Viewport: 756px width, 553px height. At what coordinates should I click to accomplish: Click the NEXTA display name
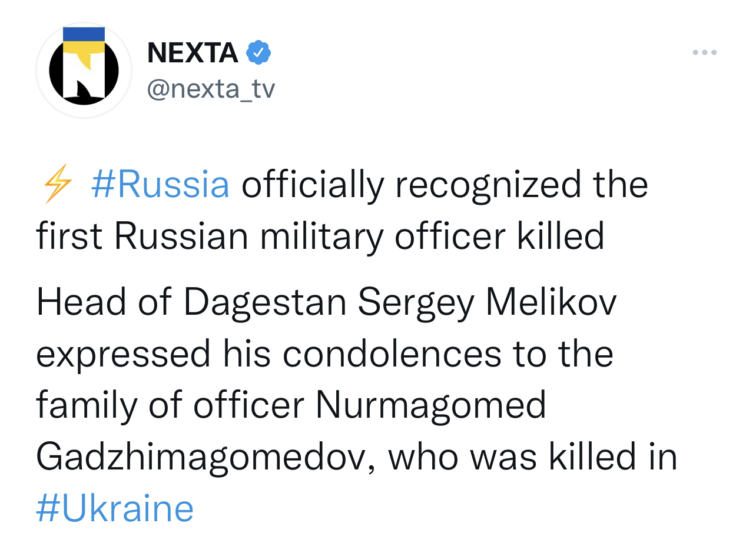pos(193,54)
